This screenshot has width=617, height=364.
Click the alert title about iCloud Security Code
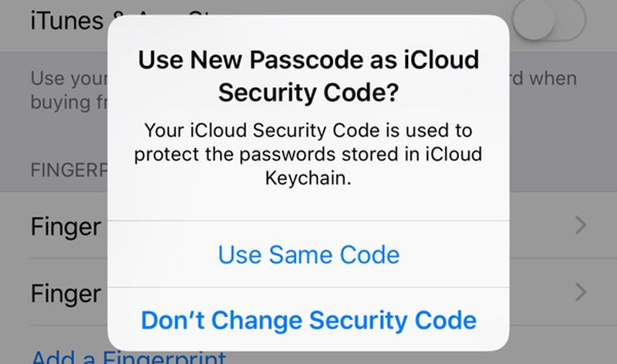308,76
